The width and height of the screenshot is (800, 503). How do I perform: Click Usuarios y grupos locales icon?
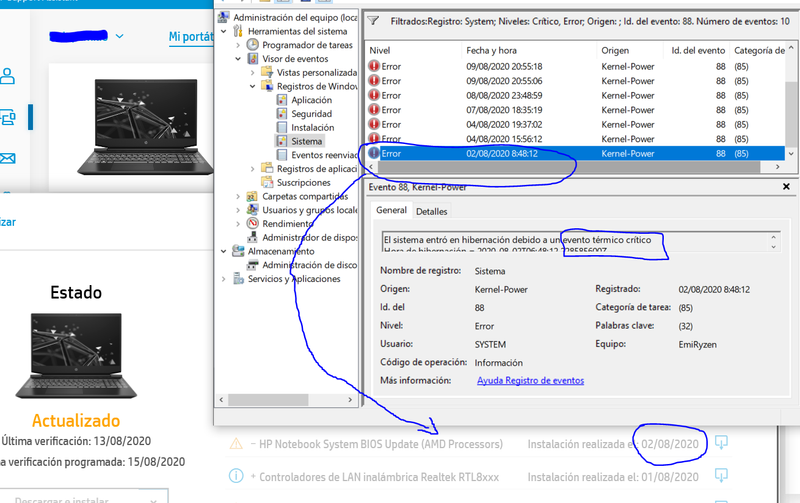(252, 210)
